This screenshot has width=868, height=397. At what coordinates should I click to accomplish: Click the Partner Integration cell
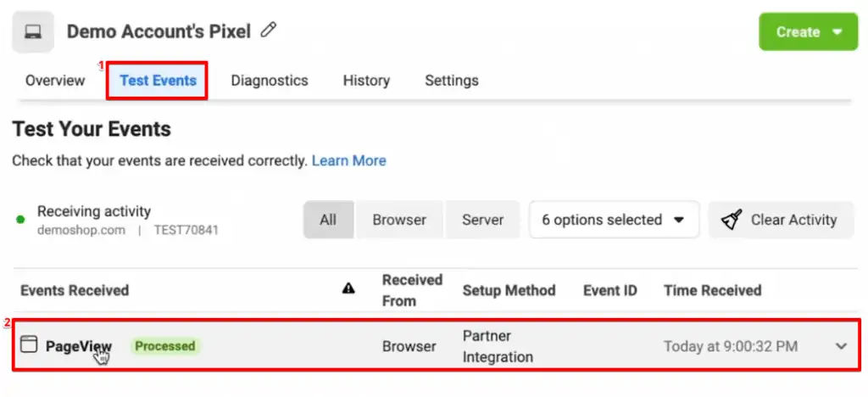498,347
